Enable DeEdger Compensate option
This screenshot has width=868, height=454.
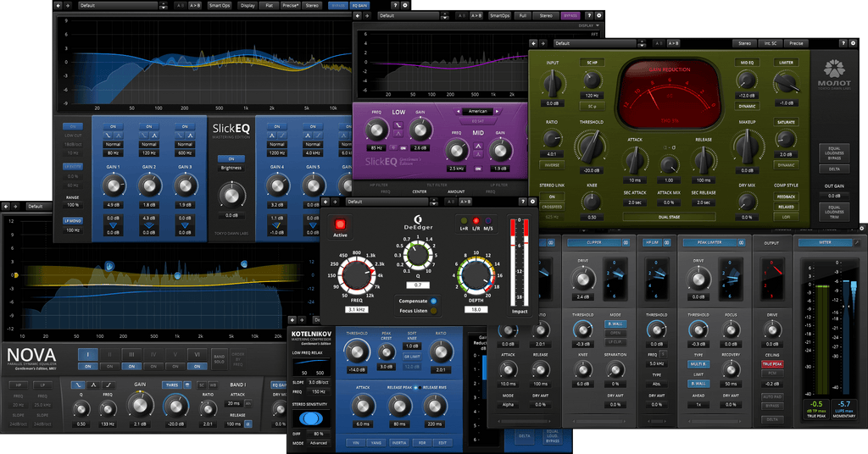pos(433,301)
